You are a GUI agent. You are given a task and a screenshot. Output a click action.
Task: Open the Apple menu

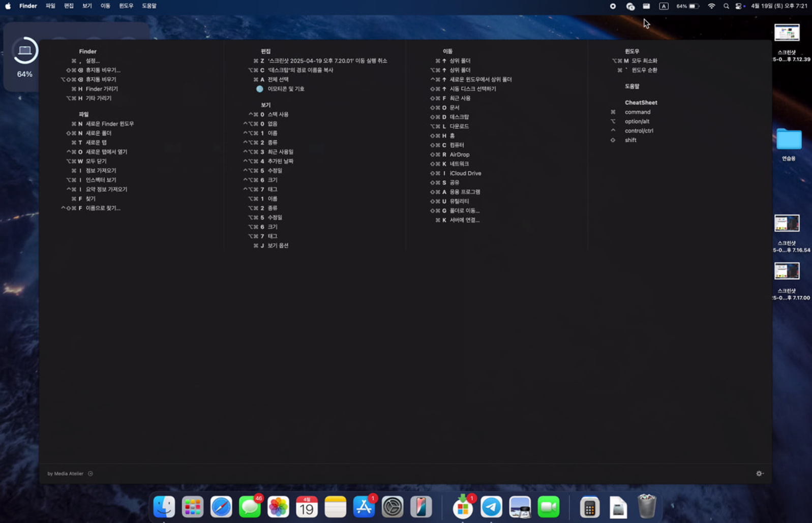pyautogui.click(x=8, y=6)
